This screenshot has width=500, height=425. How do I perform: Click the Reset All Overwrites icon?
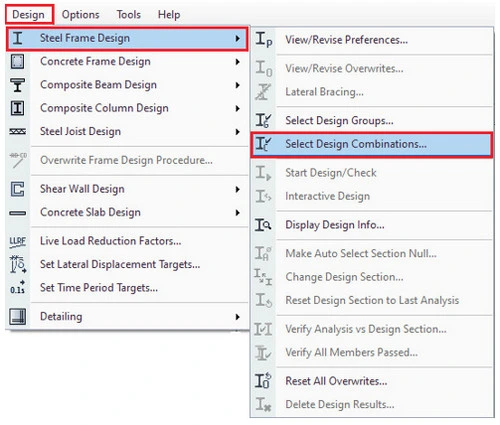263,381
